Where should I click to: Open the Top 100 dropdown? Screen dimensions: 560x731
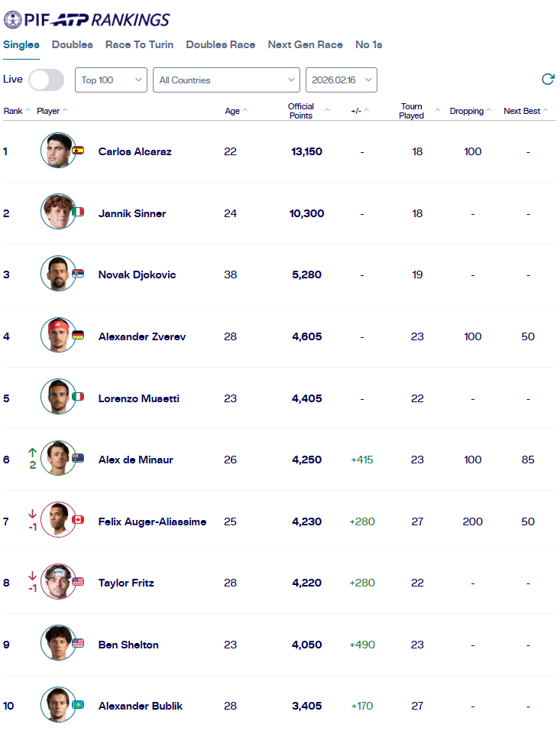(111, 80)
